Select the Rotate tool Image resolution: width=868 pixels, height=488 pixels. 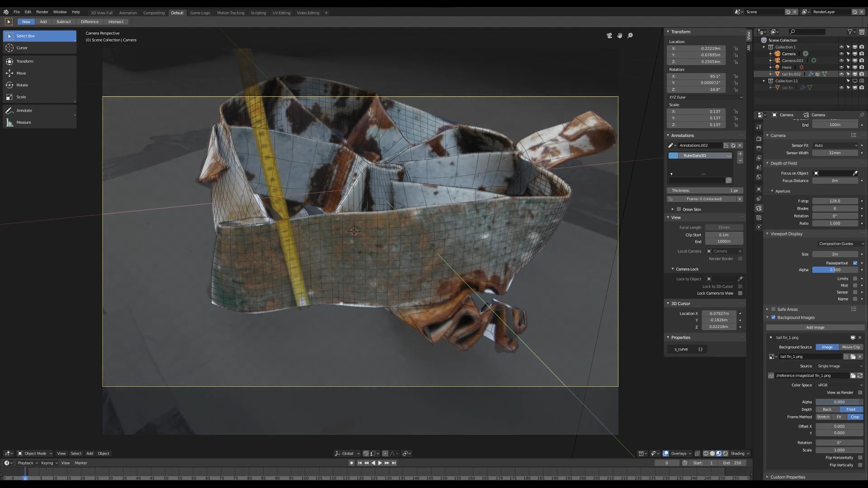[x=40, y=85]
